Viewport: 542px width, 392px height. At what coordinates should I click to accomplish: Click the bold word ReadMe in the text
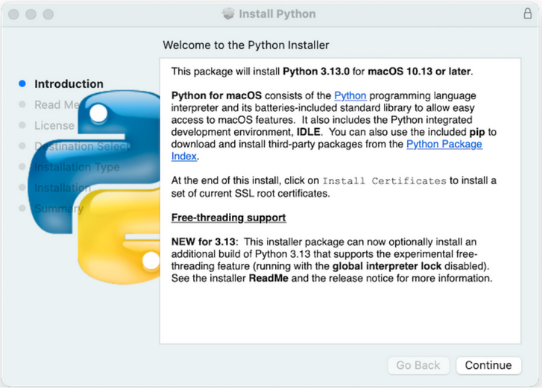click(268, 278)
